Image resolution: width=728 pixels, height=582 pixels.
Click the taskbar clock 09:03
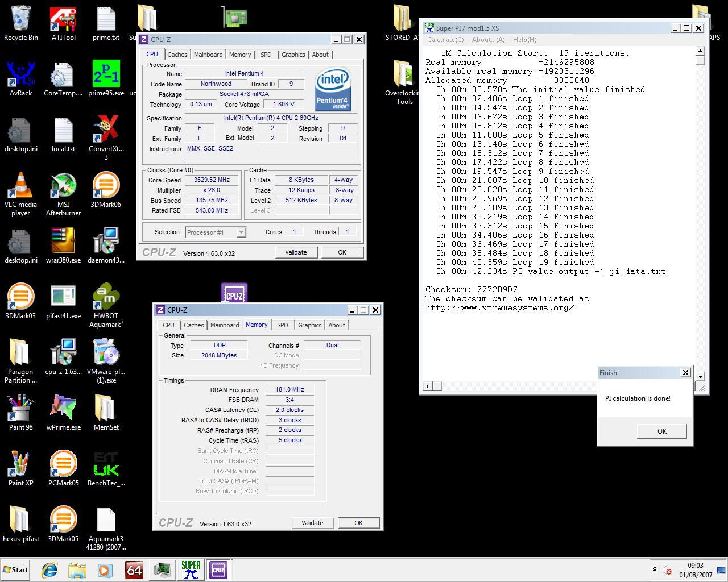(x=695, y=566)
